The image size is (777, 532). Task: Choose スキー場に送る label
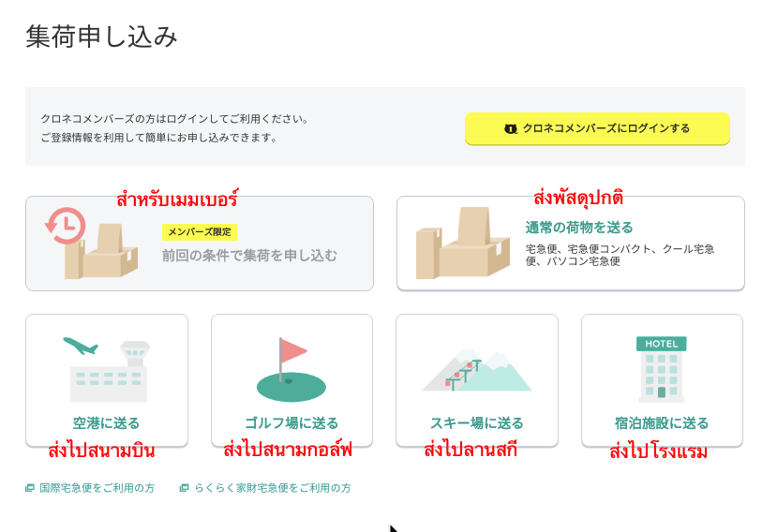click(477, 423)
